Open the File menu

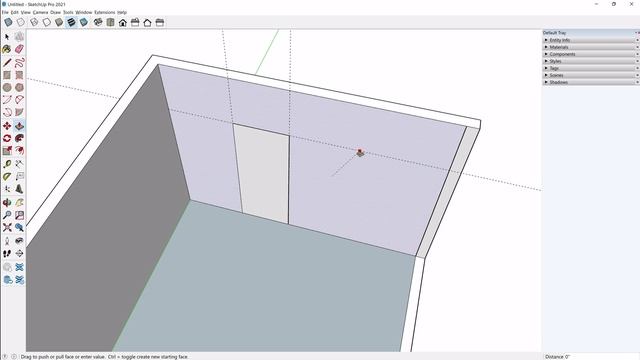click(x=5, y=12)
